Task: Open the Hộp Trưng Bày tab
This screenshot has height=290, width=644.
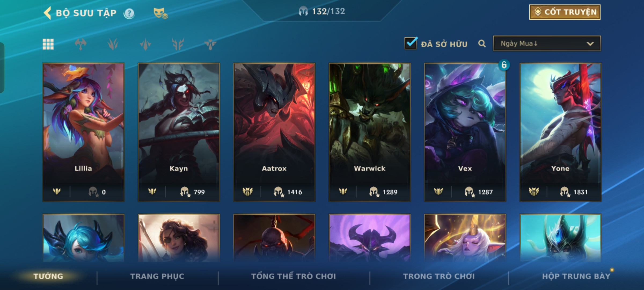Action: tap(576, 276)
